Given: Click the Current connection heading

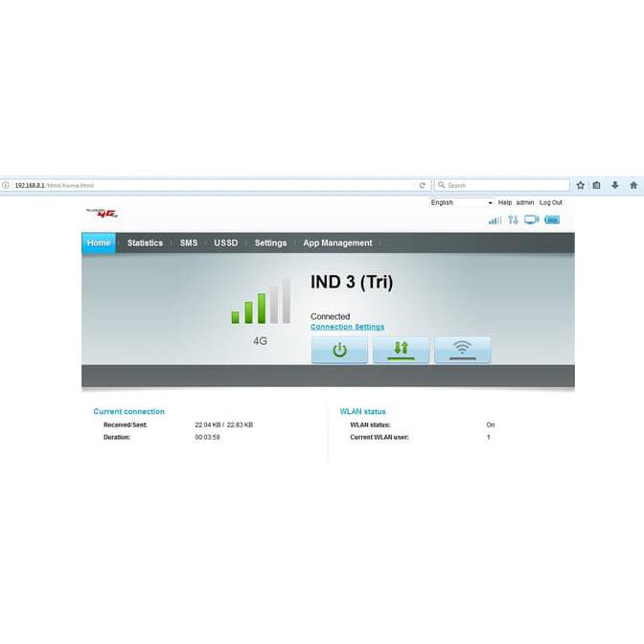Looking at the screenshot, I should 129,411.
